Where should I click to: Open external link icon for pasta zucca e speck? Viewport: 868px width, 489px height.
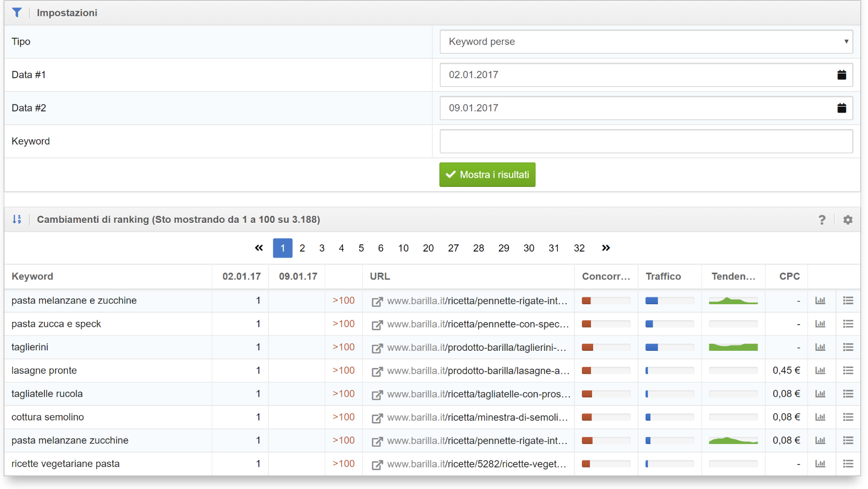[377, 325]
